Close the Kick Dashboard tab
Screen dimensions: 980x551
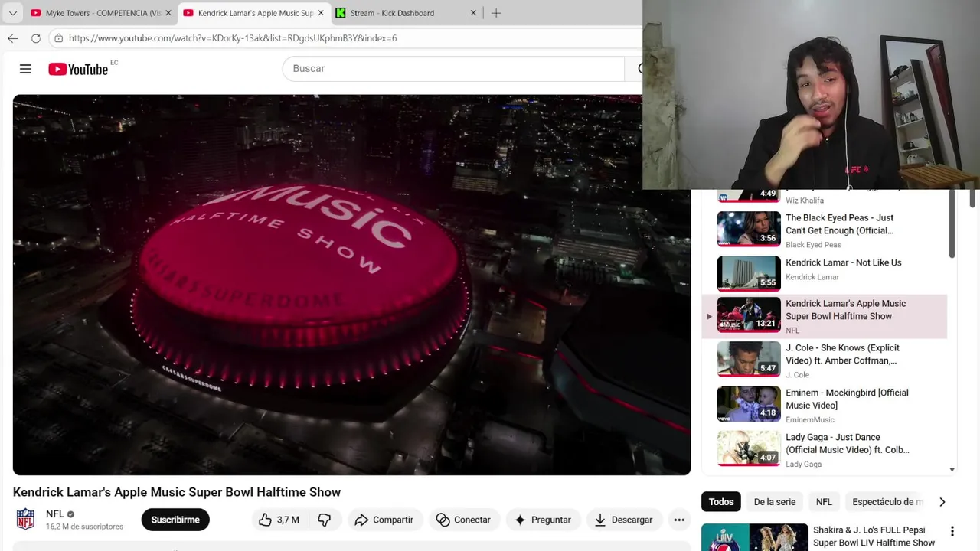click(473, 13)
